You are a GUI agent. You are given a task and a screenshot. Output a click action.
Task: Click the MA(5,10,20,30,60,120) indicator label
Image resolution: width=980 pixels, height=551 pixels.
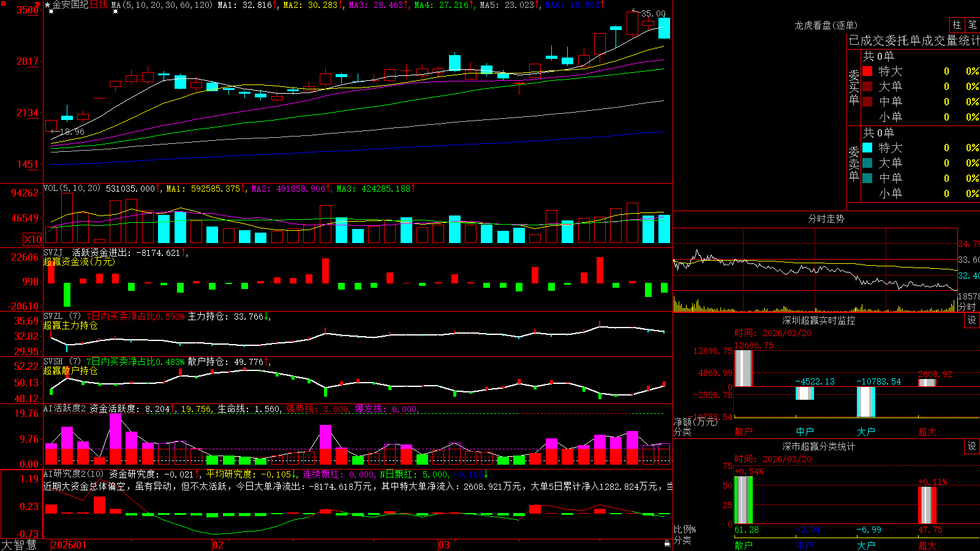pos(162,5)
